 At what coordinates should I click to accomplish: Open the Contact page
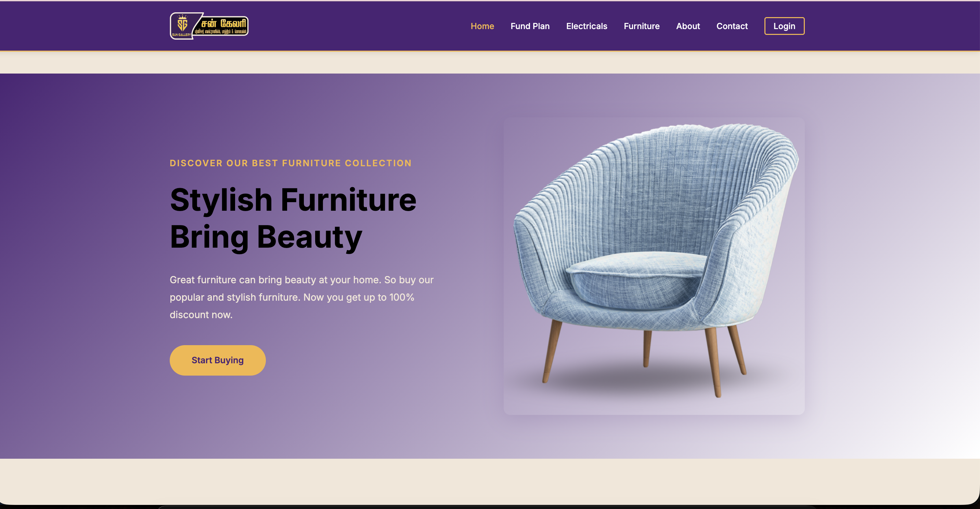[732, 26]
